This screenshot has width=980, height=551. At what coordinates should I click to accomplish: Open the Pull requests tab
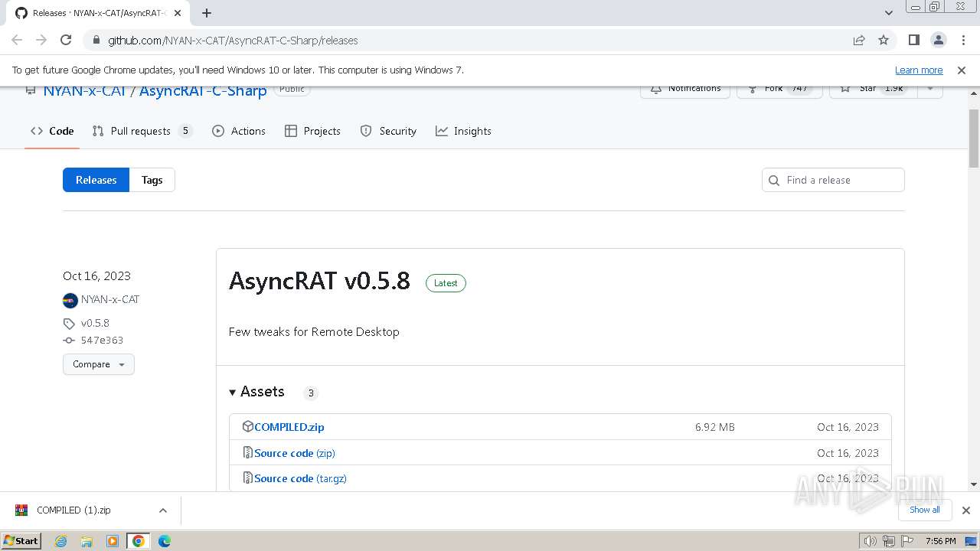pos(142,131)
